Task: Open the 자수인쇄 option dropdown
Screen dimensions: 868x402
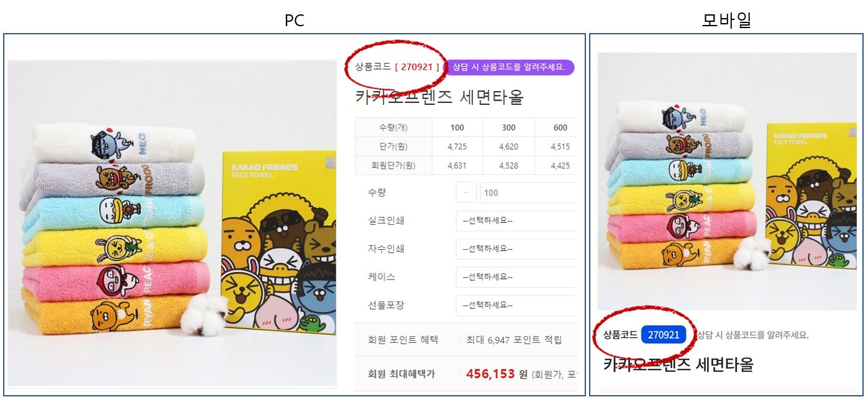Action: tap(517, 248)
